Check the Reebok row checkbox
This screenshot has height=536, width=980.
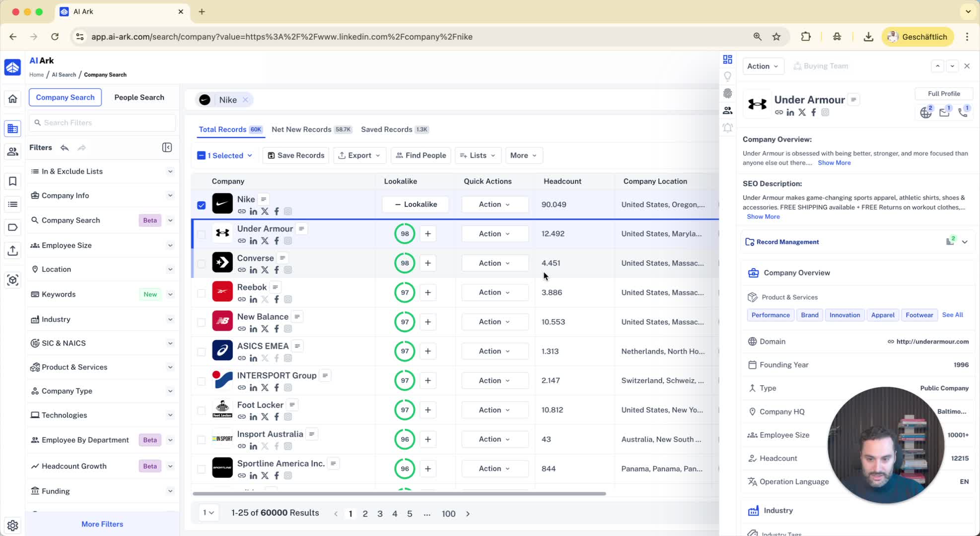tap(201, 293)
